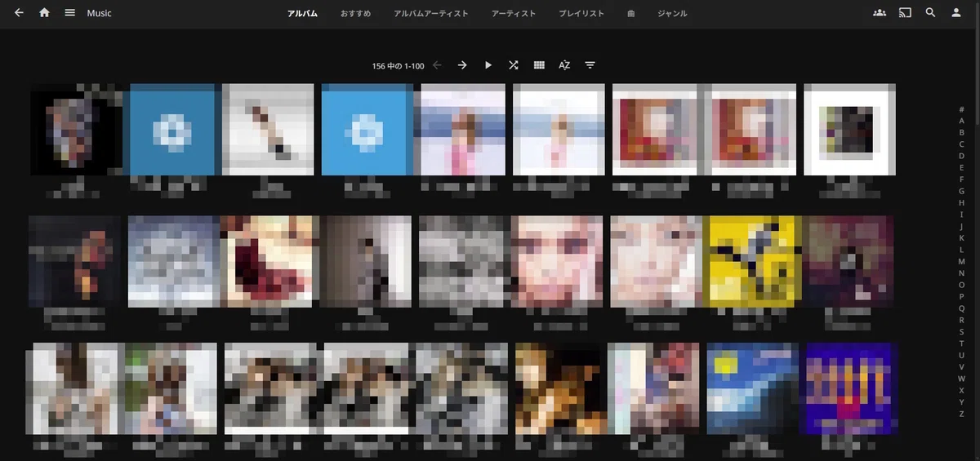Jump to letter W in alphabet picker
The image size is (980, 461).
[x=962, y=379]
